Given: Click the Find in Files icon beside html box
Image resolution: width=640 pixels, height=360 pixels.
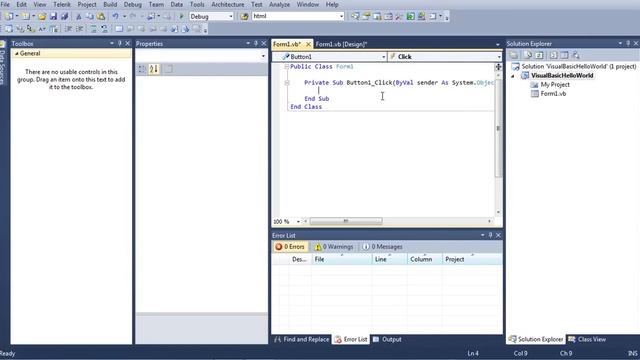Looking at the screenshot, I should (x=244, y=16).
